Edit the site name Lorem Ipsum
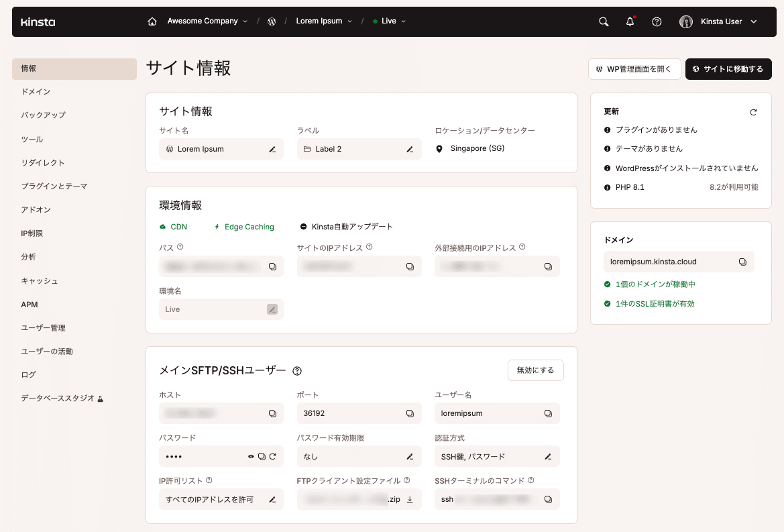 [272, 149]
